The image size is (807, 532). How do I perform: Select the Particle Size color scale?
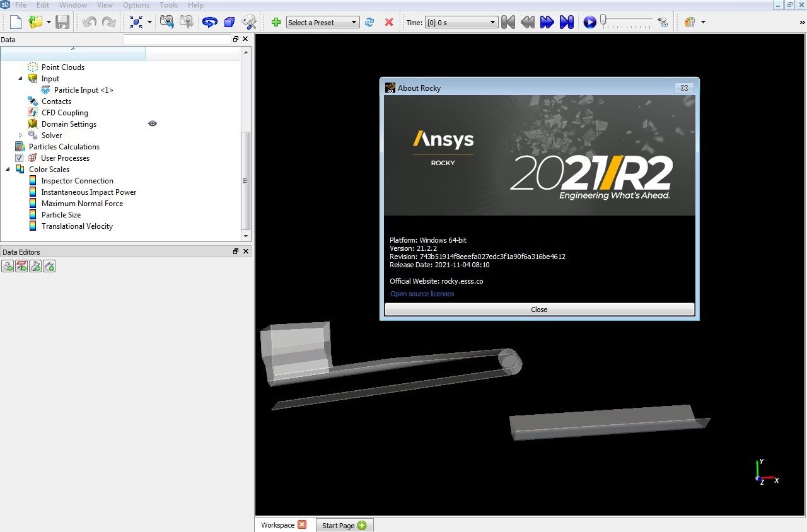click(x=61, y=214)
